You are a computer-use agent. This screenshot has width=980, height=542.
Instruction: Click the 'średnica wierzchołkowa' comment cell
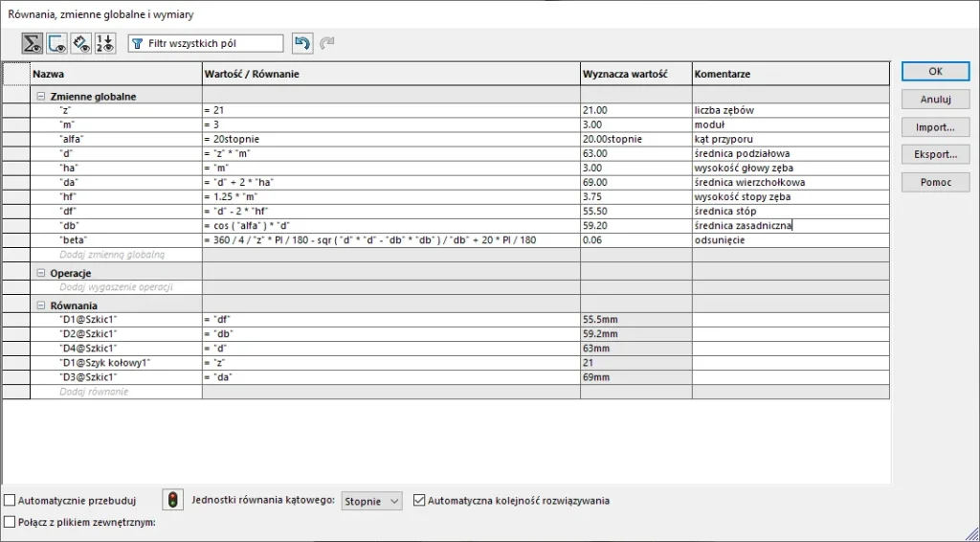point(791,183)
